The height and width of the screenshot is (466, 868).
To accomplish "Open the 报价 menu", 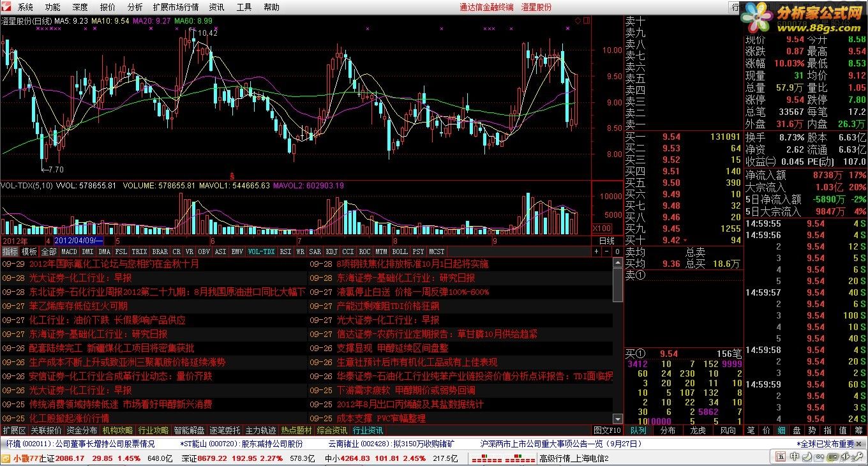I will coord(108,8).
